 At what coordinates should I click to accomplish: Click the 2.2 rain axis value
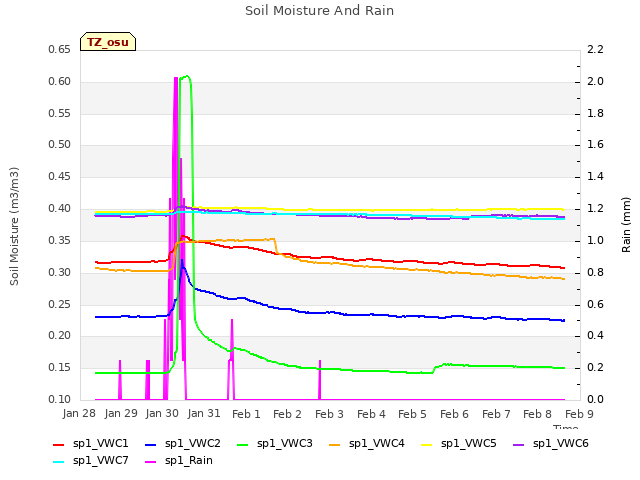596,49
